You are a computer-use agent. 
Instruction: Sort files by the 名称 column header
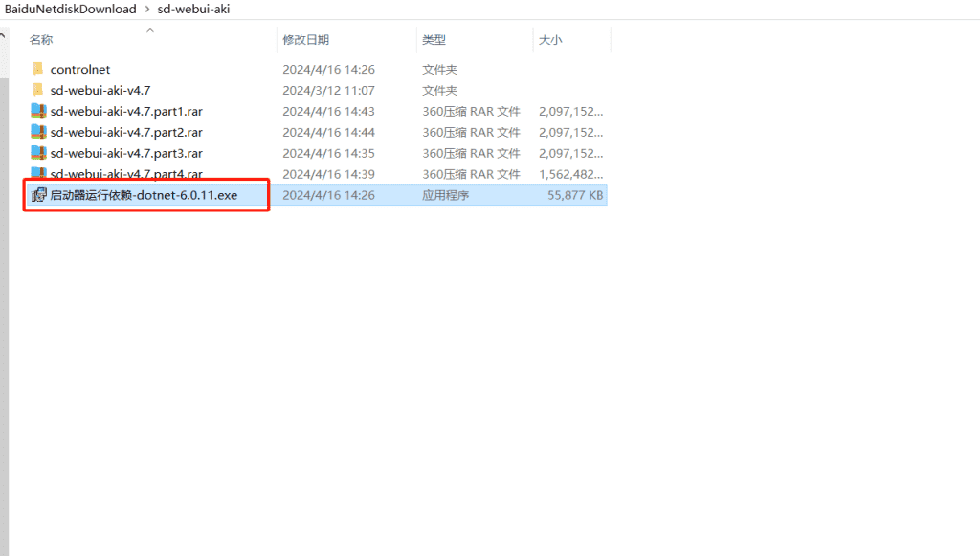click(41, 40)
